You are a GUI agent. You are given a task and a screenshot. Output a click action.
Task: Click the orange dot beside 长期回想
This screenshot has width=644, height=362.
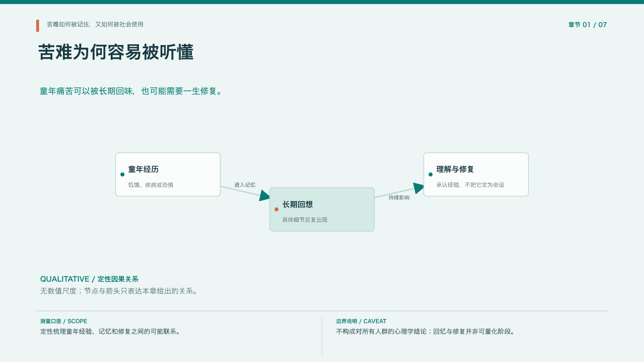click(277, 210)
